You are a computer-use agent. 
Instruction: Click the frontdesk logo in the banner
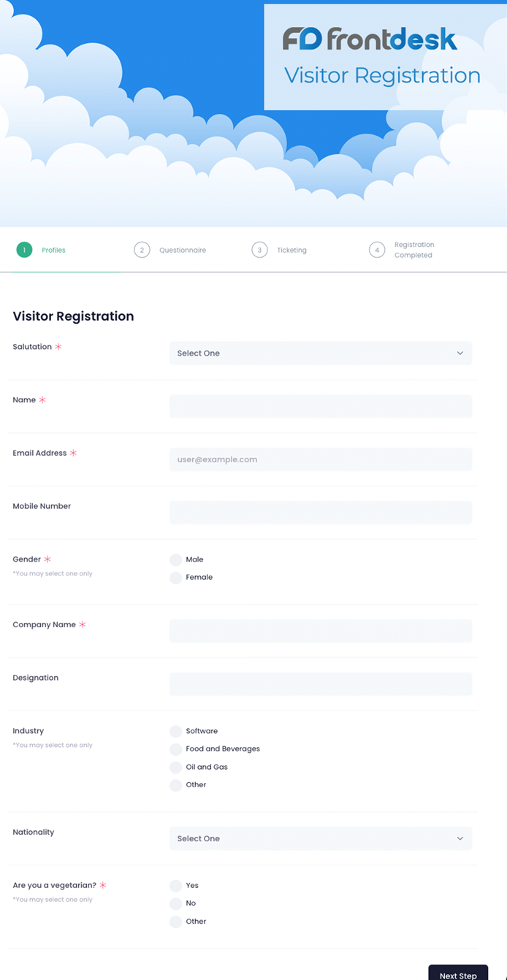(x=370, y=39)
